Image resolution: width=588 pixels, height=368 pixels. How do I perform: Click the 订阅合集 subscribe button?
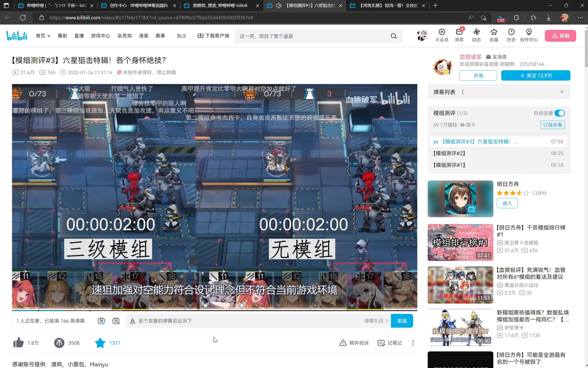coord(553,125)
